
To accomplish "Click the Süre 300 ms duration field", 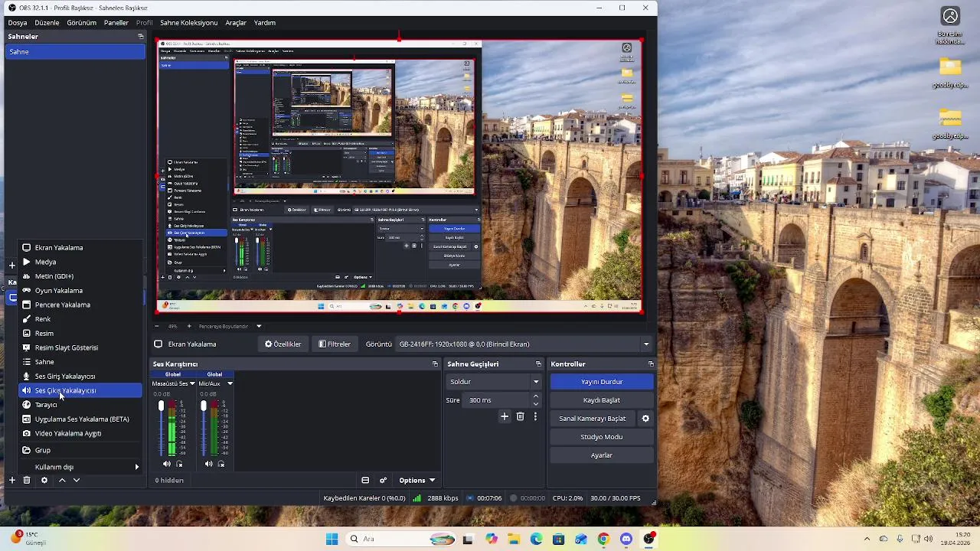I will tap(495, 400).
